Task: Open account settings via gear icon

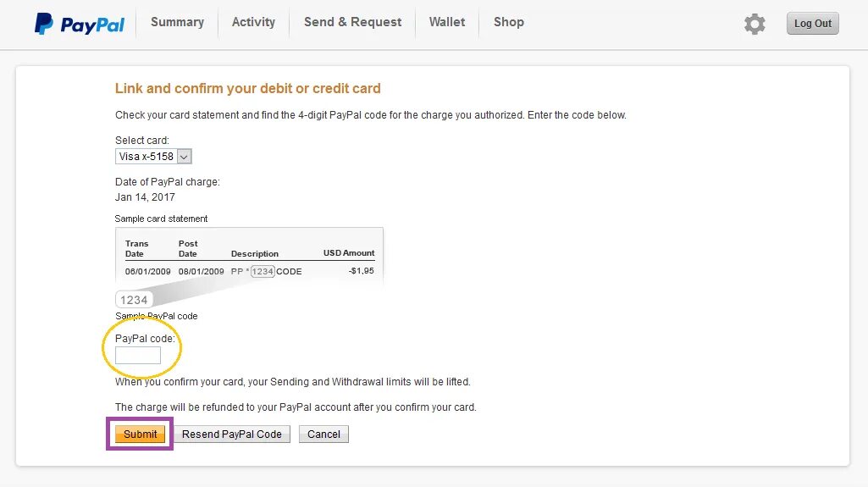Action: click(x=755, y=24)
